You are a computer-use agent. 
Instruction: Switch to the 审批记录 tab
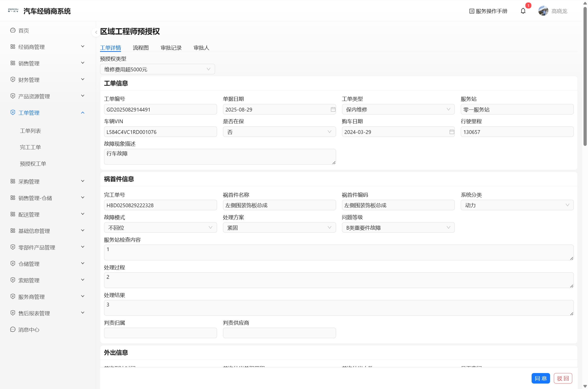click(x=171, y=48)
